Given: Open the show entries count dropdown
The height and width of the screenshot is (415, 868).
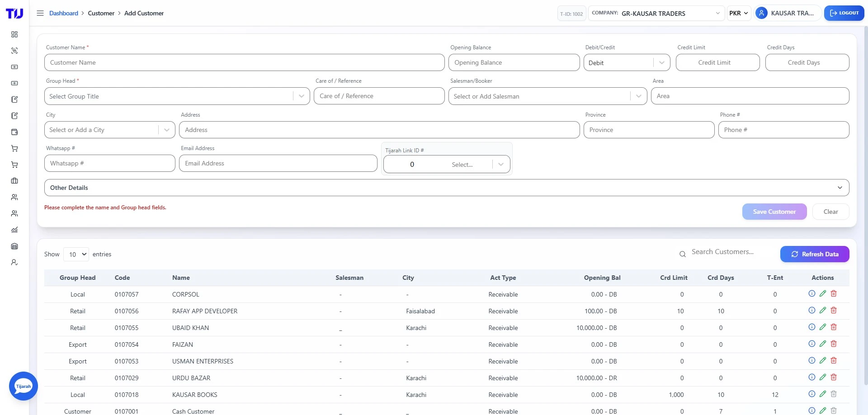Looking at the screenshot, I should [76, 254].
